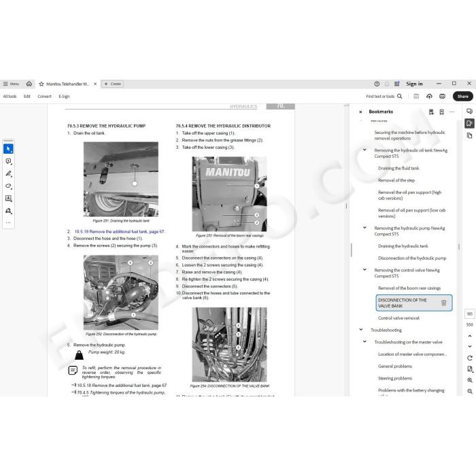Click the rotate page icon
This screenshot has height=476, width=476.
click(x=470, y=358)
